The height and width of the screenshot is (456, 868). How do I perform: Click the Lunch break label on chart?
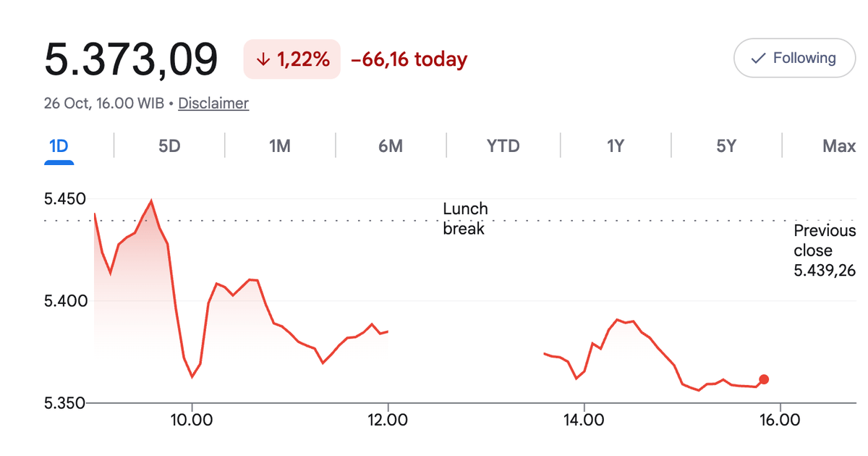click(465, 219)
